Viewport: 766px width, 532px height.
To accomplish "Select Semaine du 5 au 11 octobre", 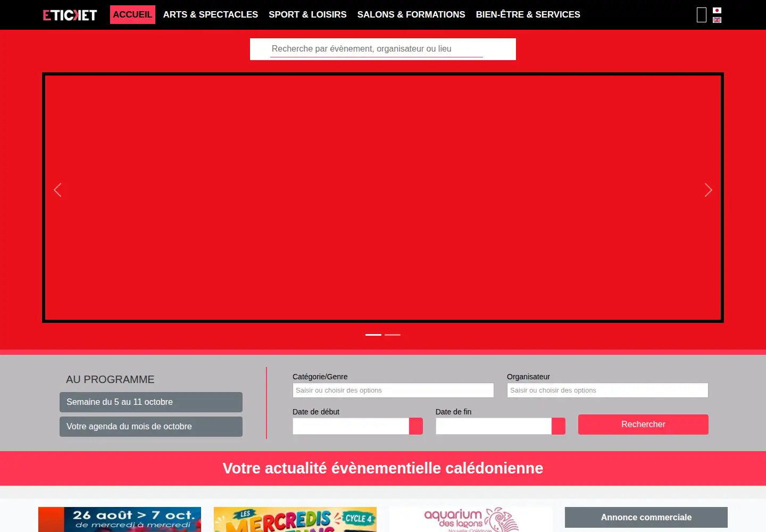I will point(151,402).
